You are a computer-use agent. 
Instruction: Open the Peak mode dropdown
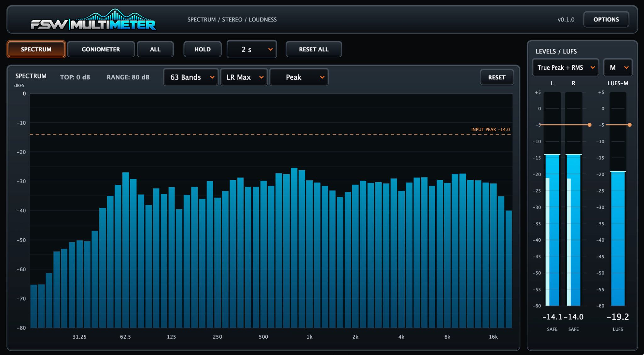299,77
